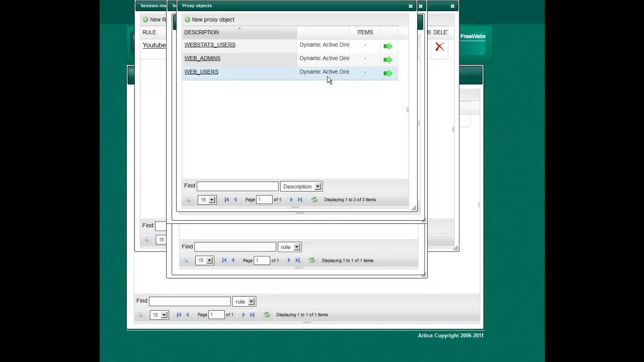This screenshot has height=362, width=644.
Task: Jump to last page in Proxy objects pager
Action: point(300,200)
